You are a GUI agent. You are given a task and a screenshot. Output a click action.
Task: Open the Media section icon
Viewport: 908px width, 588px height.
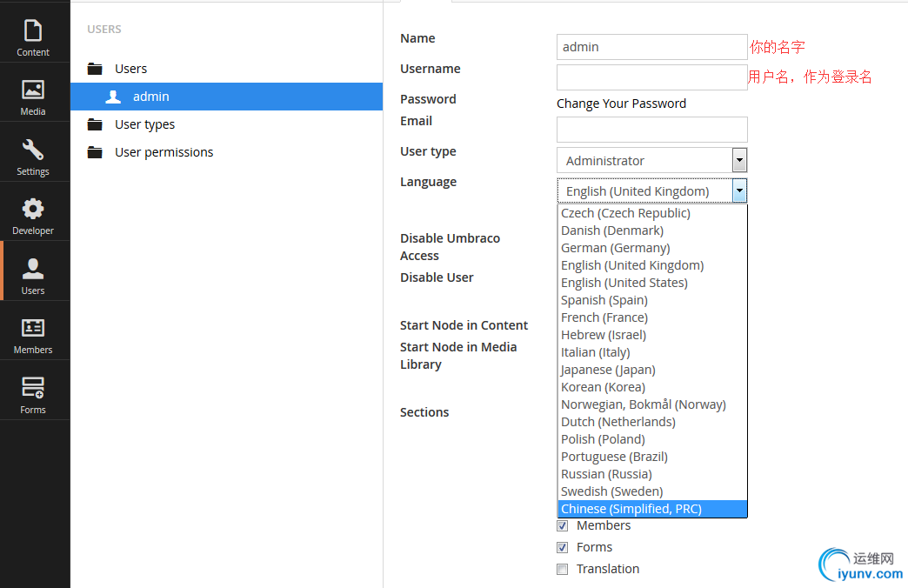point(33,90)
